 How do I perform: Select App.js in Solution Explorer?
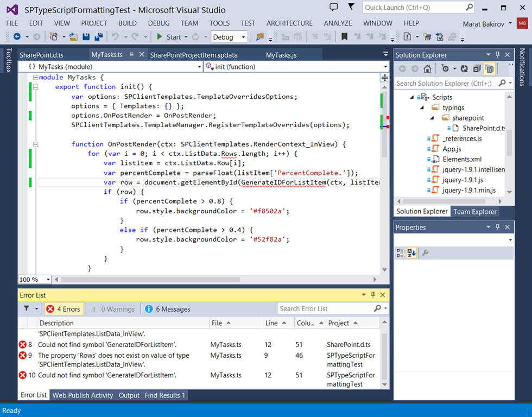click(x=451, y=149)
